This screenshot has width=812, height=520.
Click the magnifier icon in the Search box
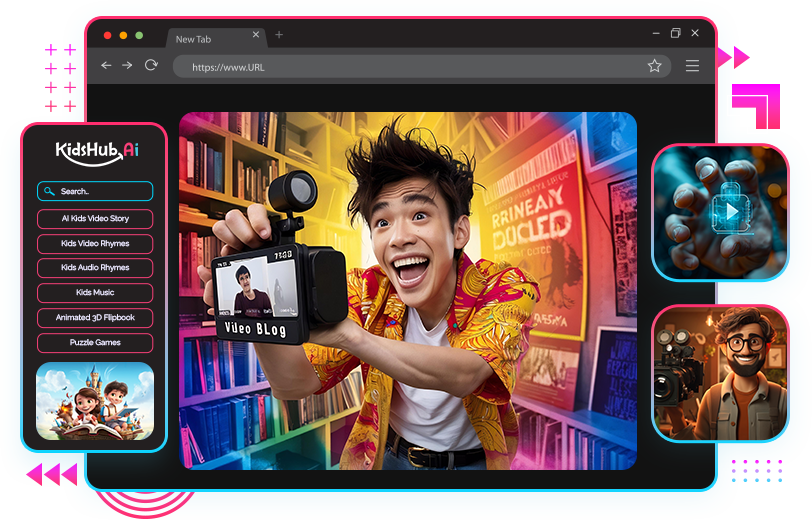[49, 191]
